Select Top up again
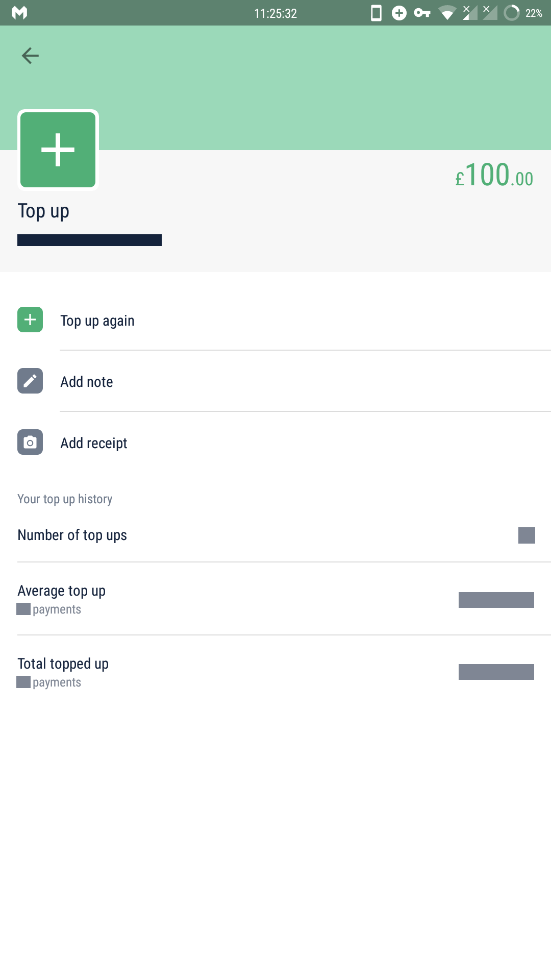The height and width of the screenshot is (980, 551). [x=97, y=321]
